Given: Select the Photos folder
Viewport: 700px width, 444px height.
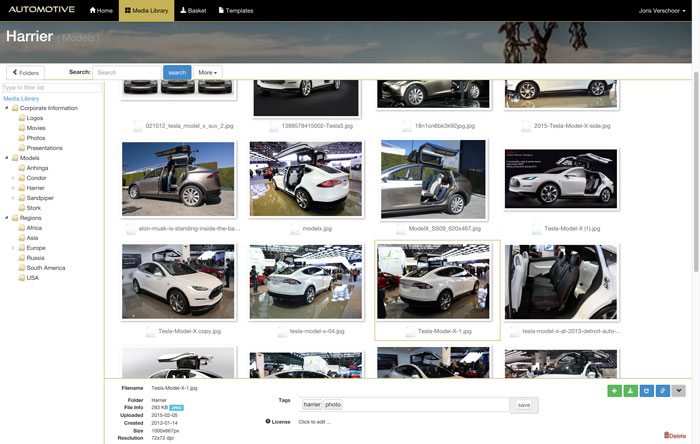Looking at the screenshot, I should click(36, 138).
